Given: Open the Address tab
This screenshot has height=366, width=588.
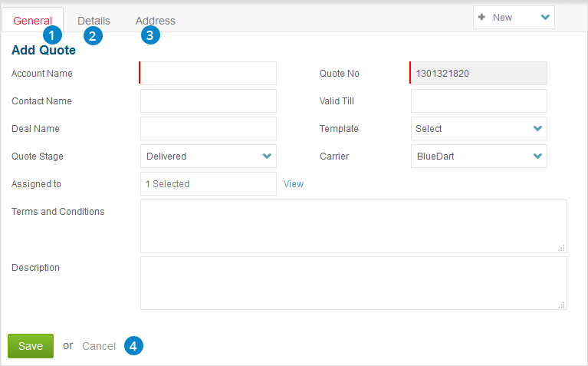Looking at the screenshot, I should [156, 21].
